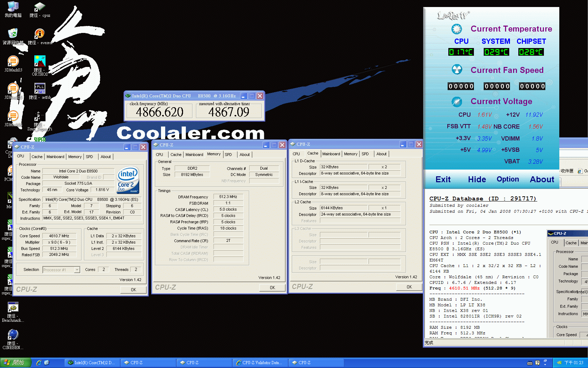Click the alternative timer 4867.09 readout
Viewport: 588px width, 368px height.
coord(229,112)
